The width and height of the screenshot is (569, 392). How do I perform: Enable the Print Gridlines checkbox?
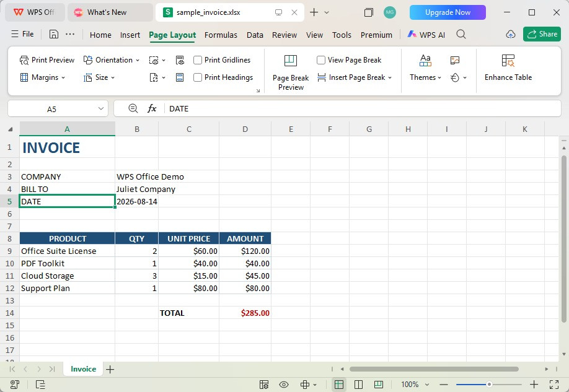pyautogui.click(x=198, y=60)
